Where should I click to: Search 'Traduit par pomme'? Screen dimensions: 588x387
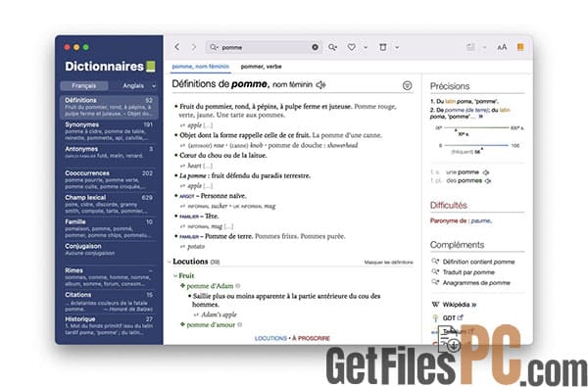(468, 272)
